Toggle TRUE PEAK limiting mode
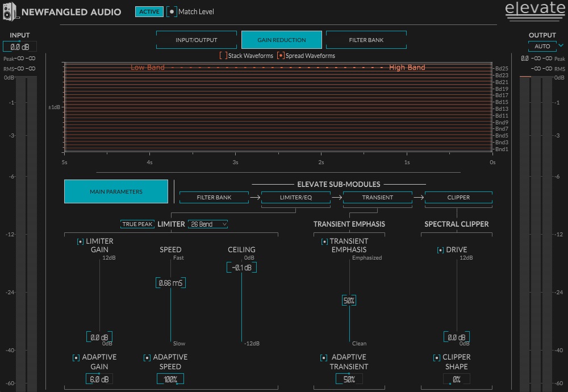 pyautogui.click(x=137, y=224)
